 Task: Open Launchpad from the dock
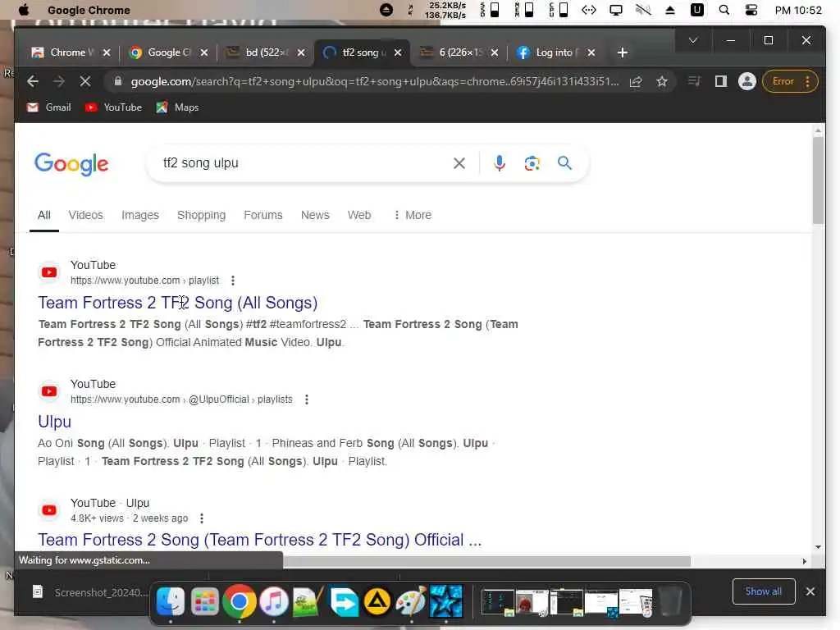(x=204, y=601)
